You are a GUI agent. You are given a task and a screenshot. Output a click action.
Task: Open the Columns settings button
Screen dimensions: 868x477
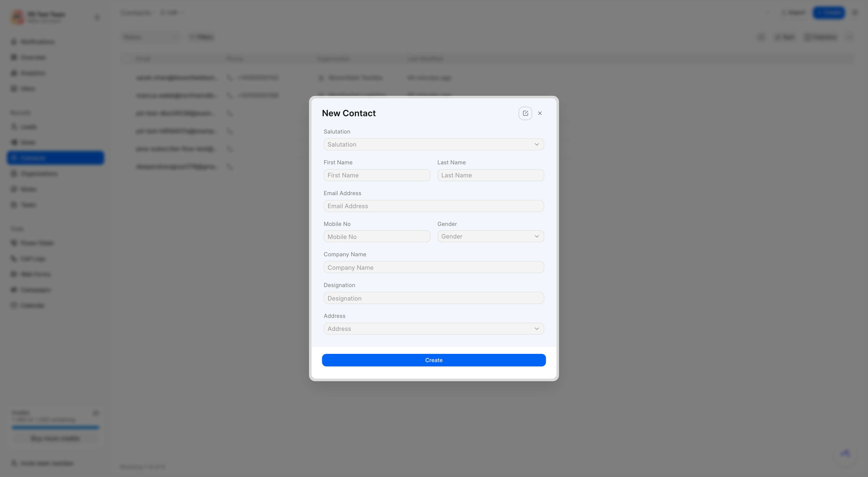click(820, 37)
